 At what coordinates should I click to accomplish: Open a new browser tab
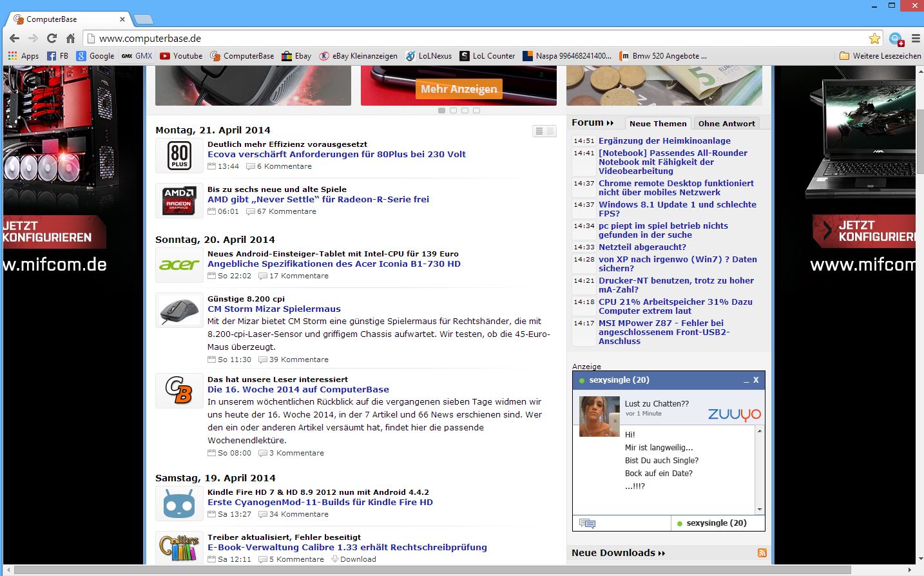(x=143, y=19)
